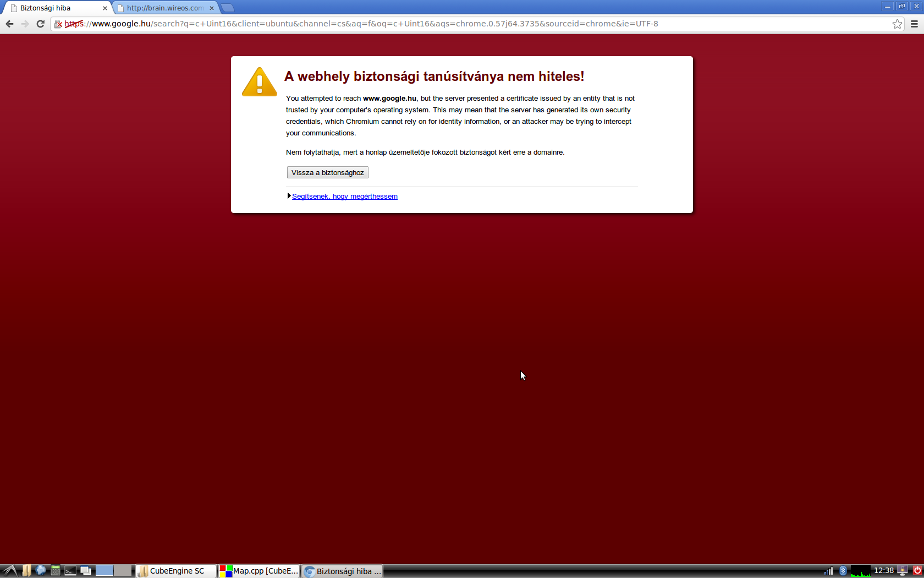Expand the 'Segítsenek, hogy megérthessem' disclosure triangle
Screen dimensions: 924x578
[289, 196]
